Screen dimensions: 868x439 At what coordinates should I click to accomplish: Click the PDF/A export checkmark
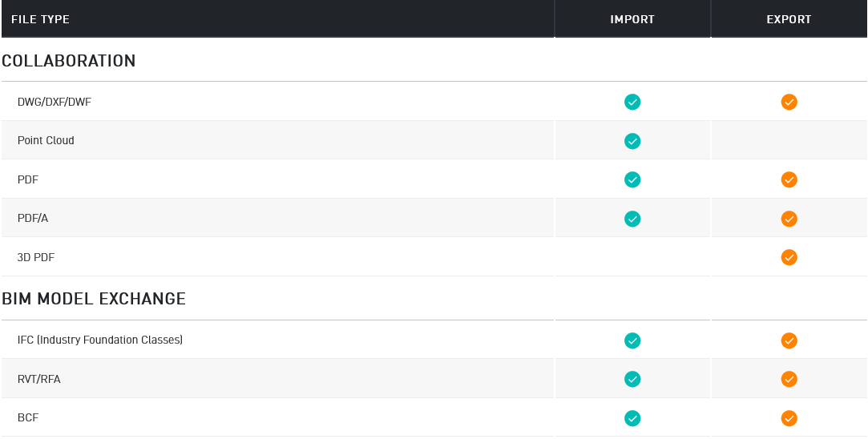click(789, 219)
